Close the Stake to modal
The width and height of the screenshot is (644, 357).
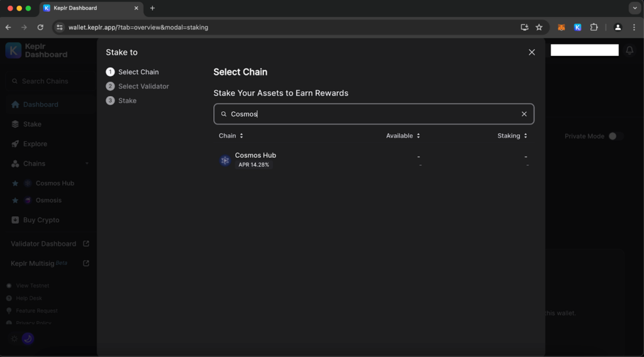tap(531, 52)
